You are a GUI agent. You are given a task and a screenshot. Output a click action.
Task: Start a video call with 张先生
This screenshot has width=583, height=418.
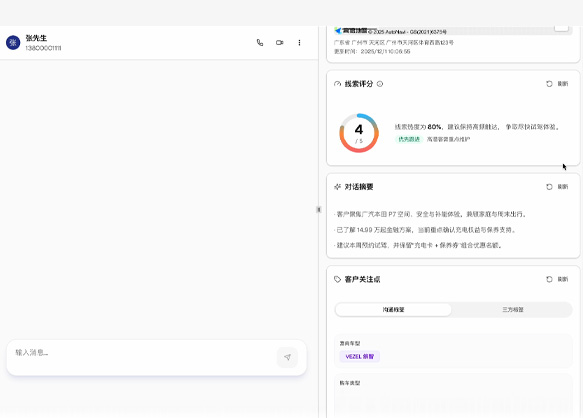click(x=280, y=43)
